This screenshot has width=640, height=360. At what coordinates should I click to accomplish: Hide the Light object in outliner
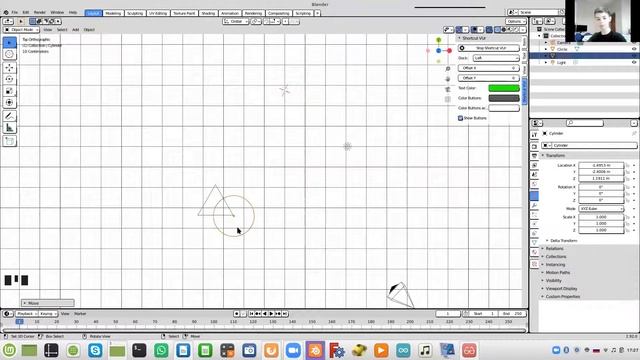point(634,62)
